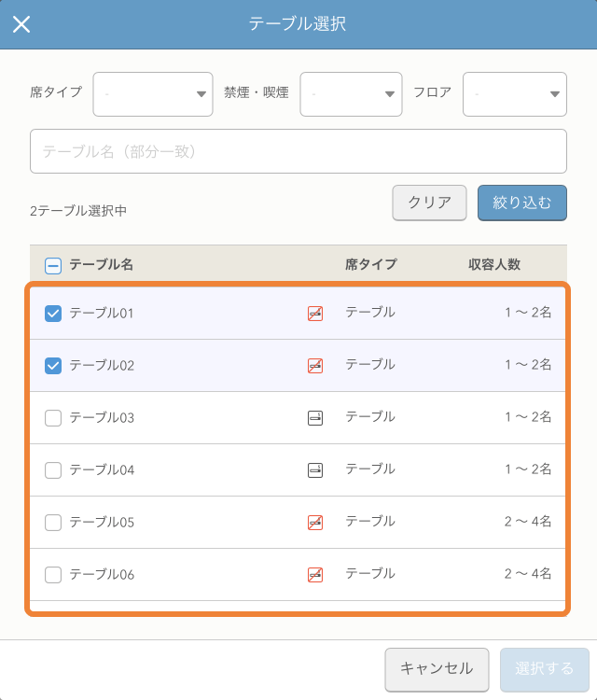Check the テーブル03 checkbox

click(53, 418)
